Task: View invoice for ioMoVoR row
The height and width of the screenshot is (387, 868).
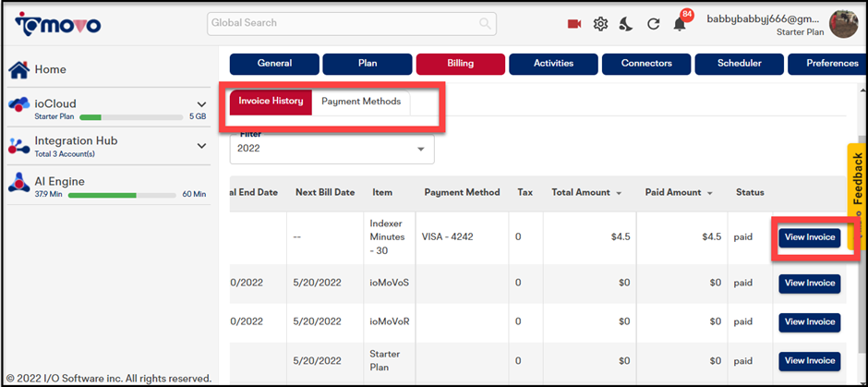Action: (x=809, y=322)
